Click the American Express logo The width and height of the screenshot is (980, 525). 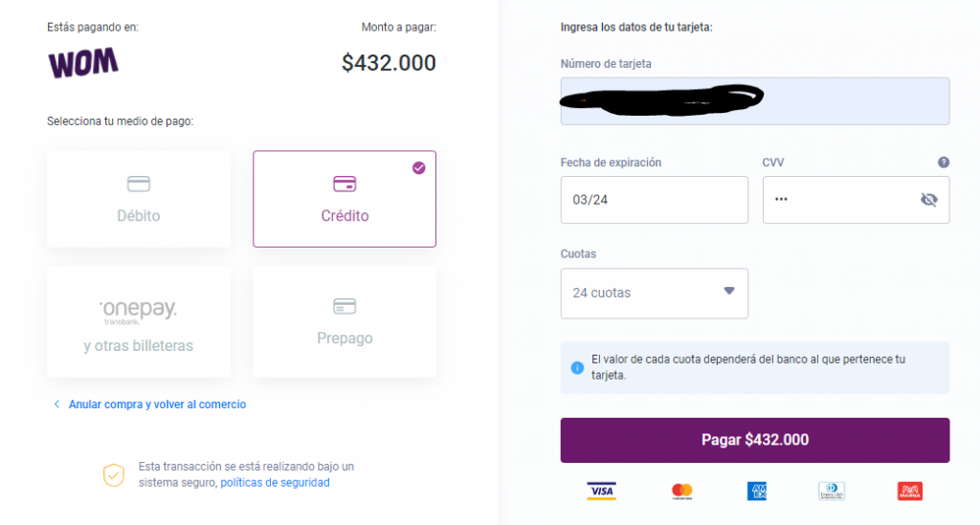point(757,492)
